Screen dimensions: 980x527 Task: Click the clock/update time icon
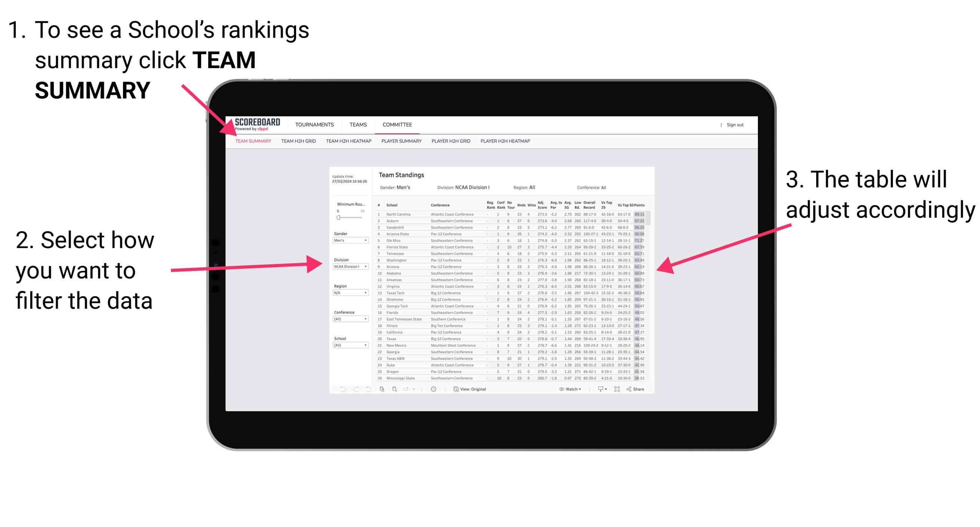coord(433,389)
